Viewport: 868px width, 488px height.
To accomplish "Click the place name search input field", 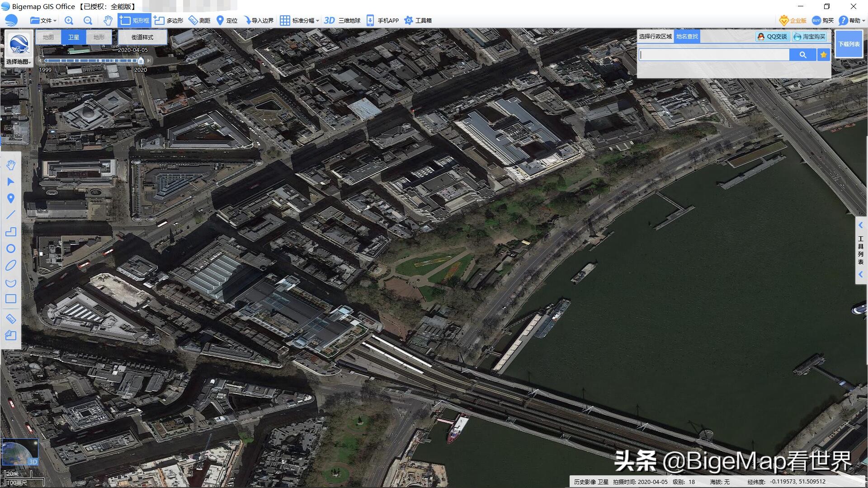I will click(x=714, y=55).
